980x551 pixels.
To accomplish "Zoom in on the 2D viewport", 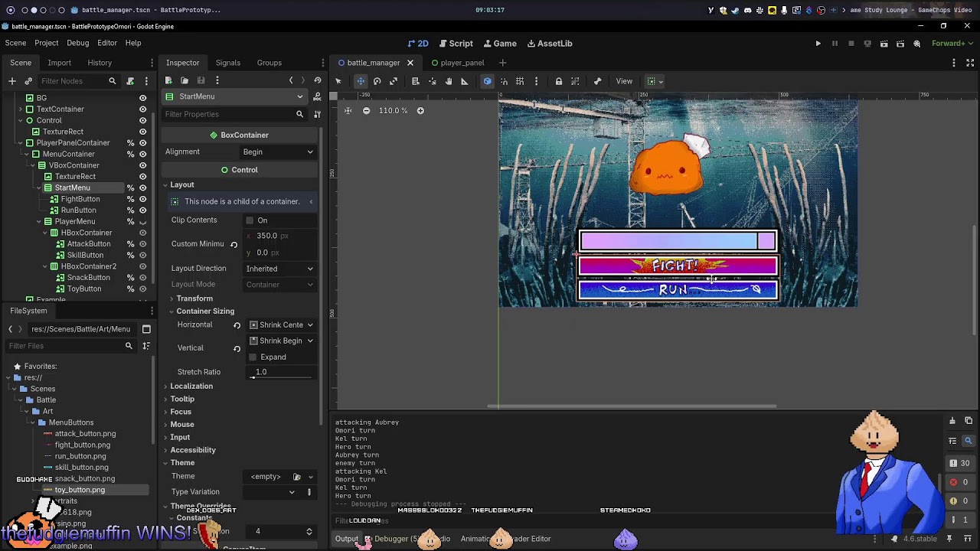I will coord(420,110).
